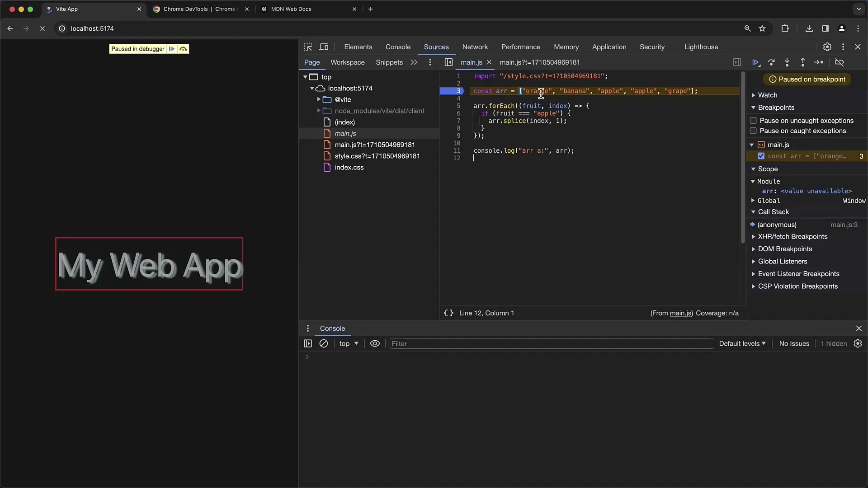Deactivate breakpoints icon
This screenshot has width=868, height=488.
tap(840, 62)
